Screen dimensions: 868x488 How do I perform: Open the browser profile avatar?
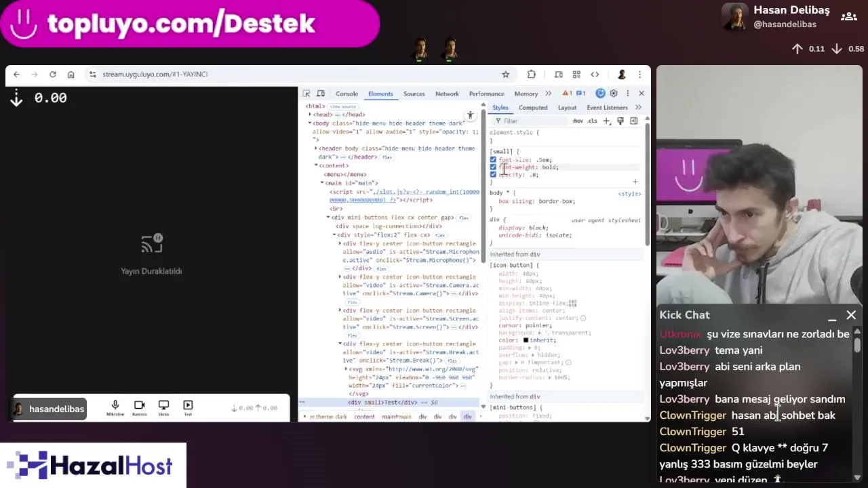coord(621,75)
